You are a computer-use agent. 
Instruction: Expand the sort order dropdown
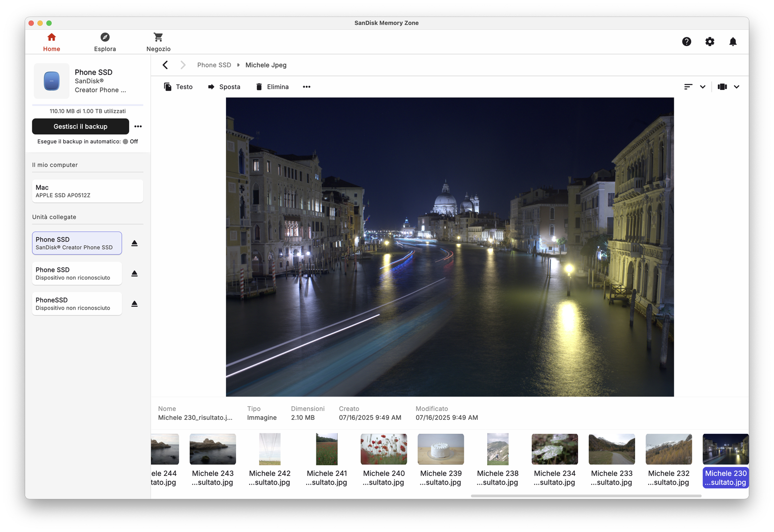[x=702, y=87]
